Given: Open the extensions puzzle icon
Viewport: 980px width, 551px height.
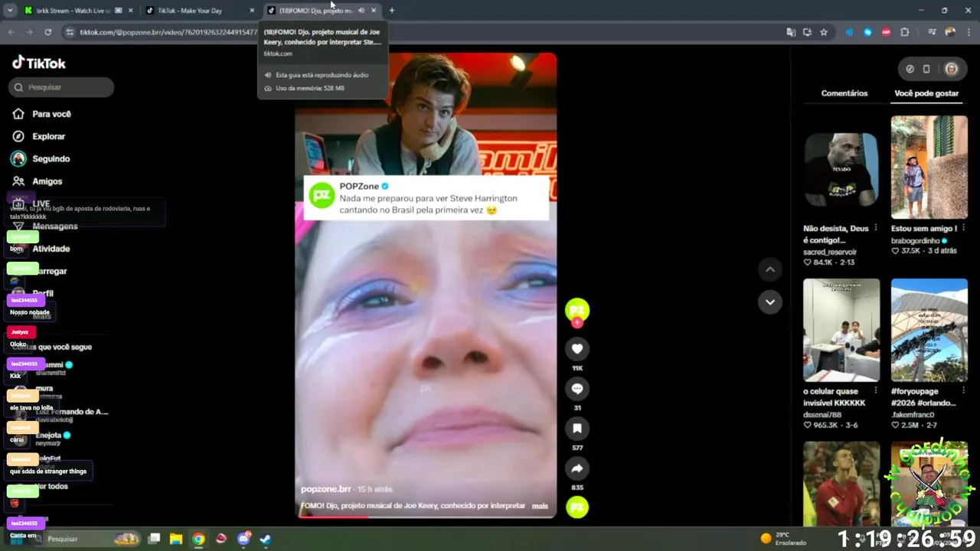Looking at the screenshot, I should click(x=905, y=32).
